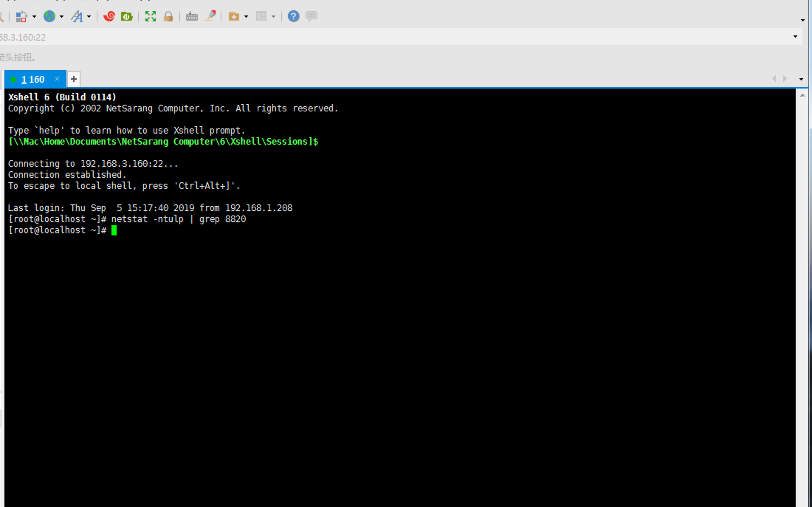Viewport: 812px width, 507px height.
Task: Click the globe encoding icon
Action: pos(49,17)
